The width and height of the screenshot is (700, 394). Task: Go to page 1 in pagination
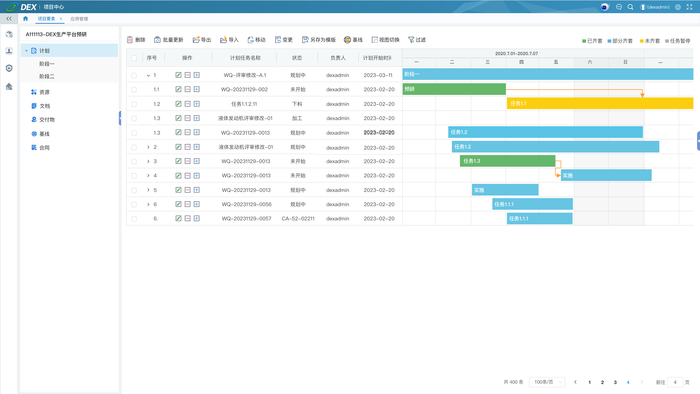pos(589,382)
